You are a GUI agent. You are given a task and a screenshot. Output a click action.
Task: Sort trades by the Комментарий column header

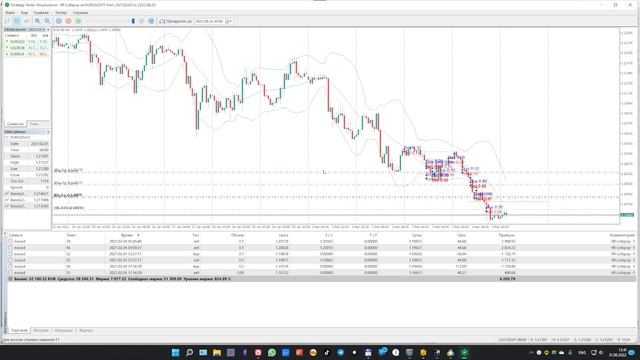(622, 235)
